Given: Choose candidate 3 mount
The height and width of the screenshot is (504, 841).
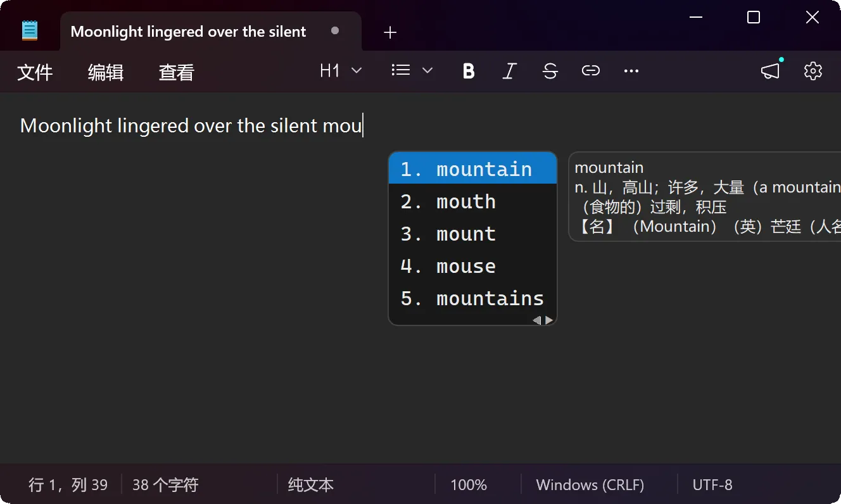Looking at the screenshot, I should tap(472, 234).
